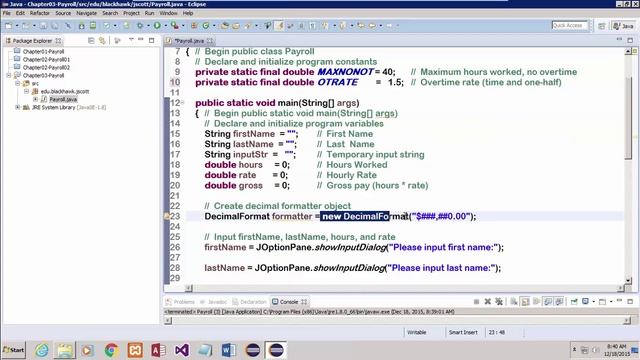The width and height of the screenshot is (640, 360).
Task: Click the green Run button
Action: 157,26
